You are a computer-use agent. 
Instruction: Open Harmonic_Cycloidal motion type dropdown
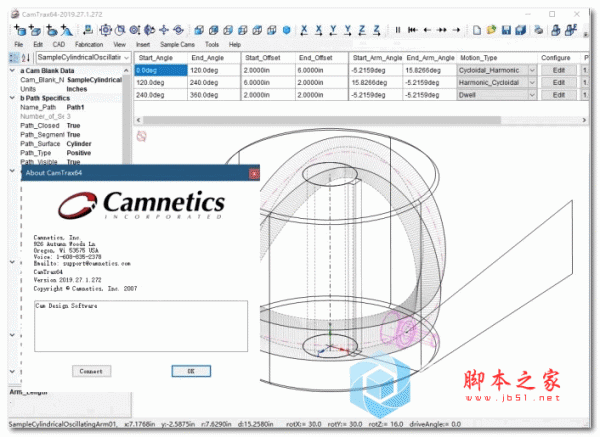click(x=532, y=83)
